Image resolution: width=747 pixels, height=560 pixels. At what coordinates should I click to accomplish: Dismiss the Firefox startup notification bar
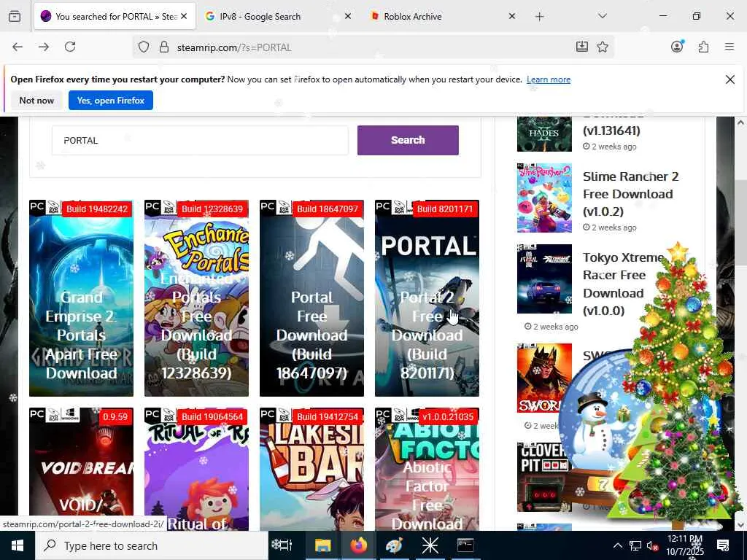[729, 79]
